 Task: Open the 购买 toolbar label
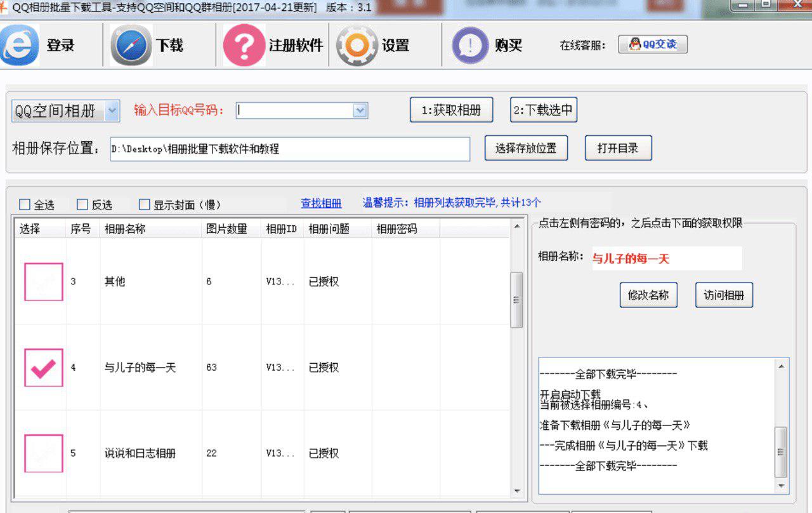point(508,45)
